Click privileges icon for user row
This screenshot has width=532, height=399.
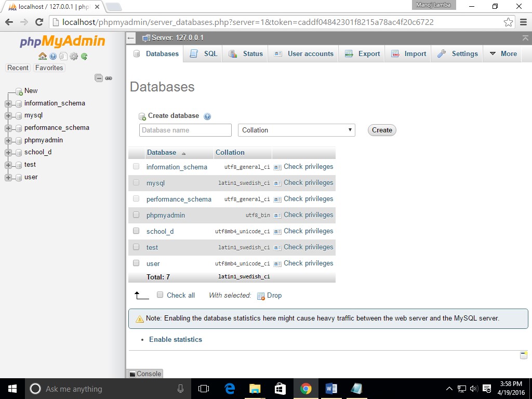coord(277,264)
